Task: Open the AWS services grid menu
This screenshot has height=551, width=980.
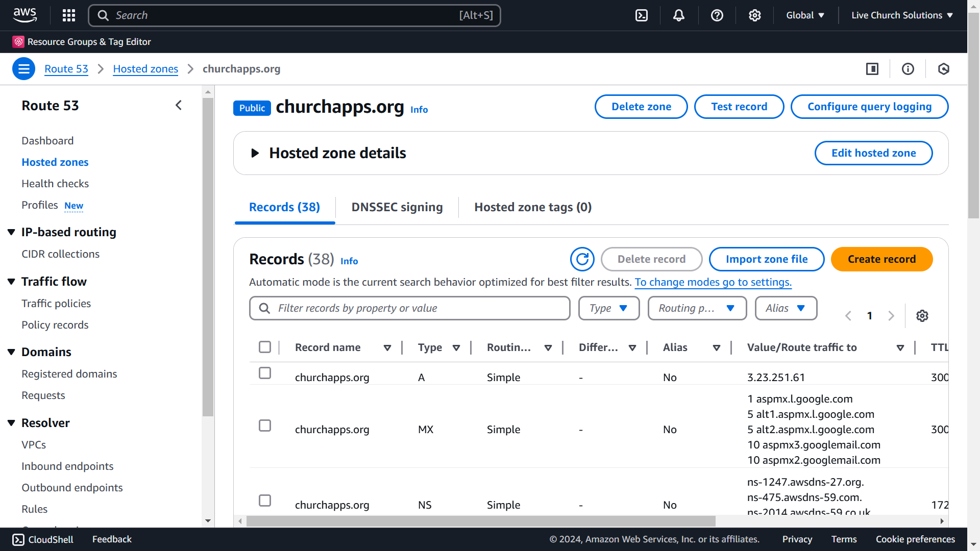Action: pos(69,15)
